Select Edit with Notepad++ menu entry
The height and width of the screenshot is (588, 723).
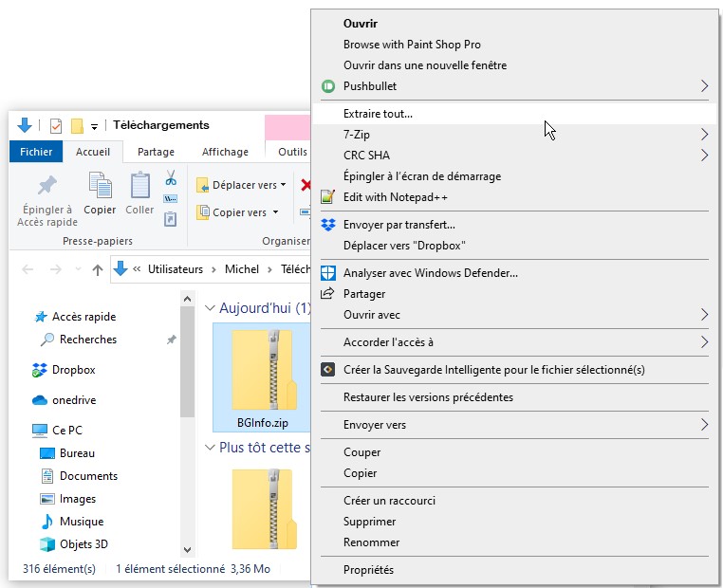(395, 197)
